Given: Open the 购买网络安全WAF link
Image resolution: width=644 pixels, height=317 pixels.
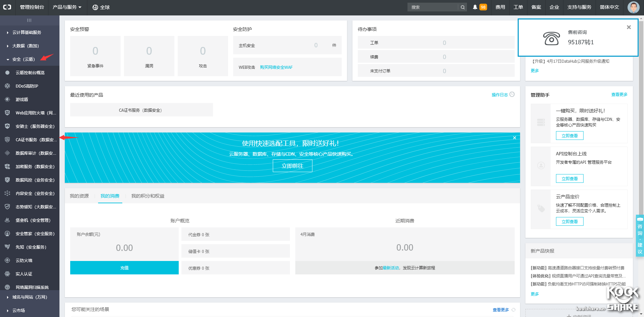Looking at the screenshot, I should [x=276, y=67].
